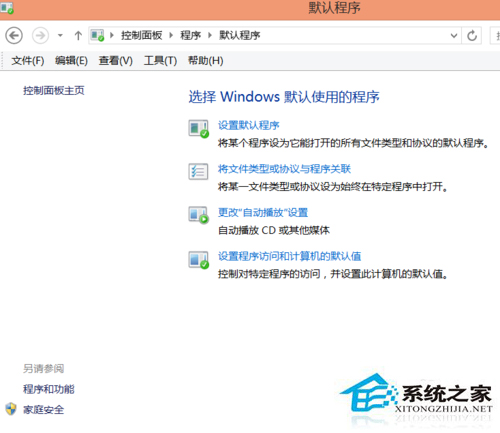The height and width of the screenshot is (433, 500).
Task: Refresh the Default Programs page
Action: click(x=472, y=35)
